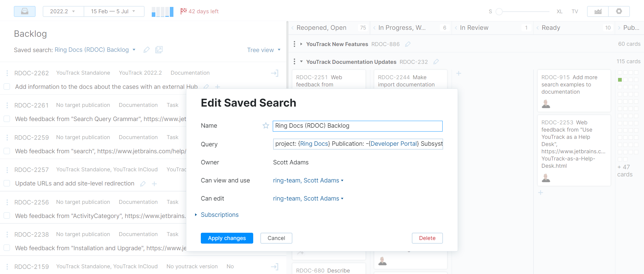Open board settings via gear icon

619,11
